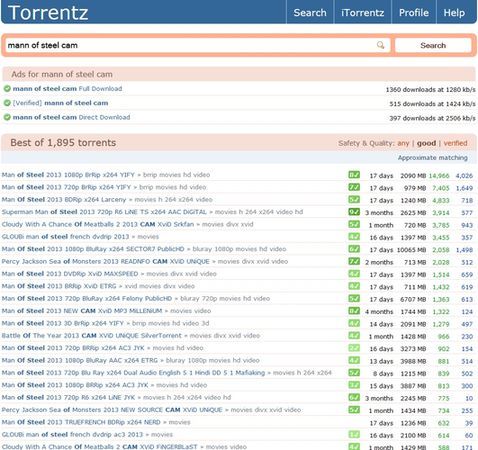478x450 pixels.
Task: Click 'Best of 1,895 torrents' heading
Action: [x=63, y=143]
